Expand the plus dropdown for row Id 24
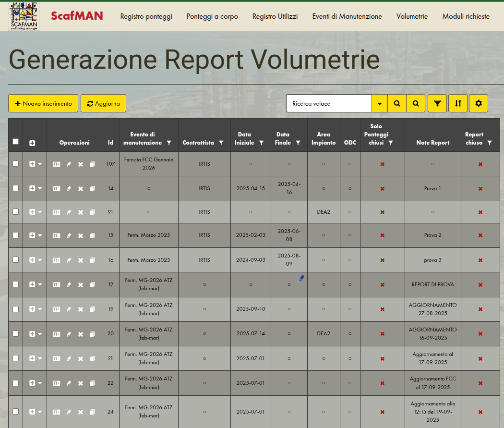Viewport: 504px width, 428px height. (x=36, y=412)
